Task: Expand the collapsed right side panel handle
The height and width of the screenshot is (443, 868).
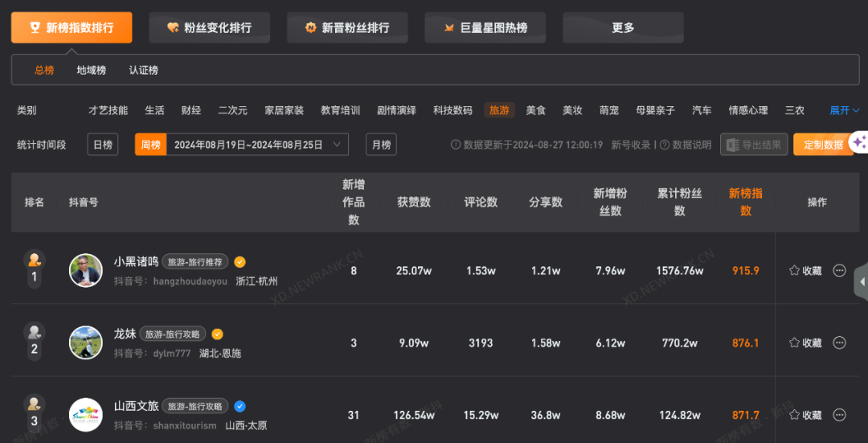Action: click(862, 282)
